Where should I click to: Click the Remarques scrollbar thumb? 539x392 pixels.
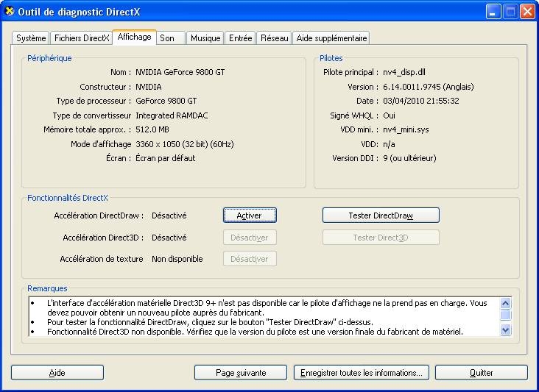click(505, 315)
